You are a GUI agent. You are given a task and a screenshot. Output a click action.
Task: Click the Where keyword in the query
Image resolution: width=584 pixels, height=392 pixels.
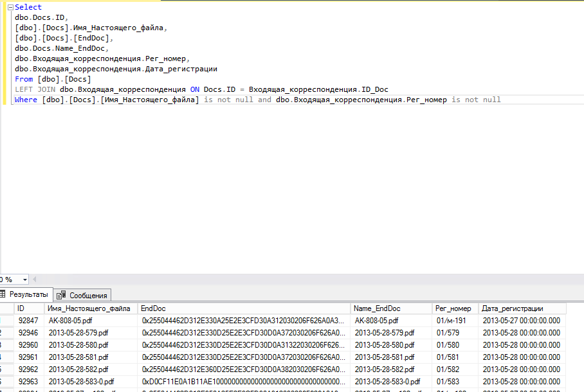click(x=26, y=100)
